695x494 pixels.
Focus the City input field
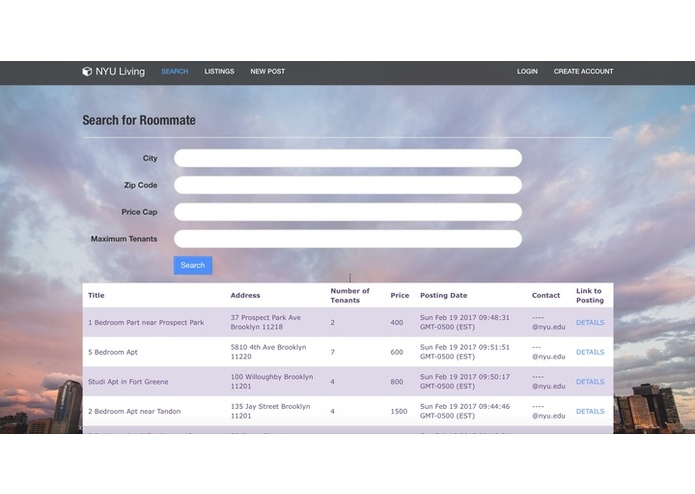pyautogui.click(x=348, y=158)
